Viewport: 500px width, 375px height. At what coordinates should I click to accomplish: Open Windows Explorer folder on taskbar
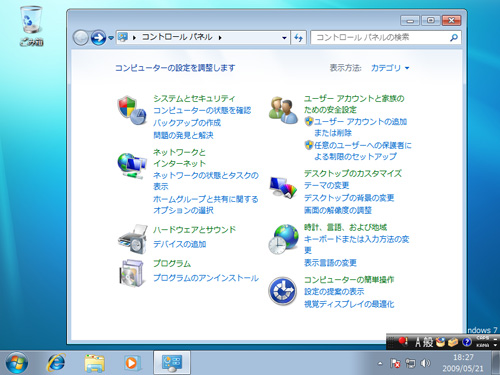pyautogui.click(x=95, y=363)
